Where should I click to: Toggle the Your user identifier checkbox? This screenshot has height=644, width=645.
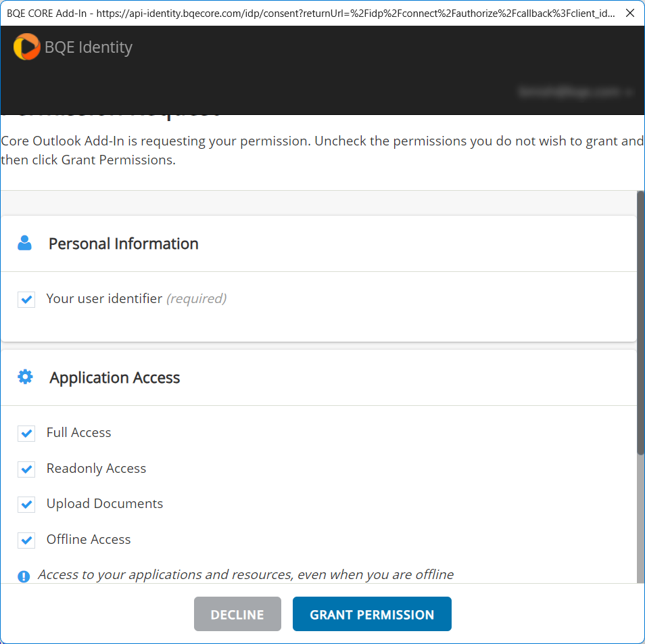(26, 299)
